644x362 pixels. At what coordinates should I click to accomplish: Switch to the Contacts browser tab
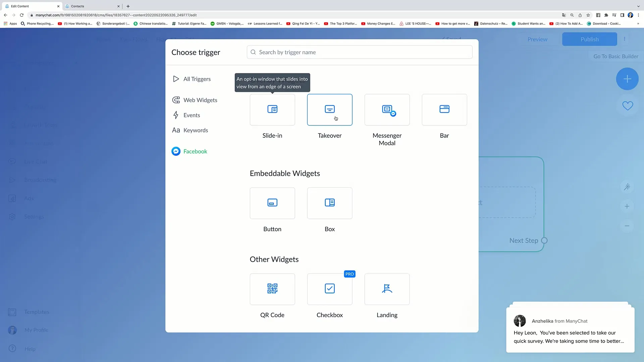pyautogui.click(x=92, y=6)
